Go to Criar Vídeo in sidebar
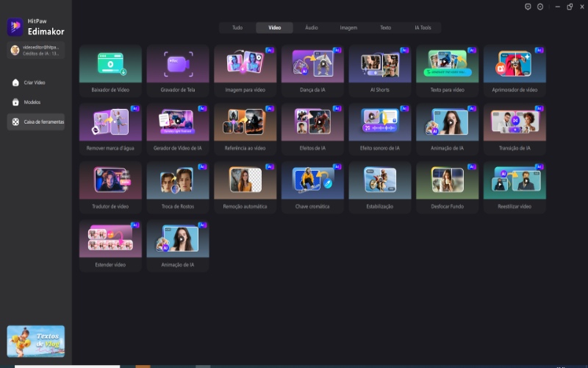 pos(35,82)
